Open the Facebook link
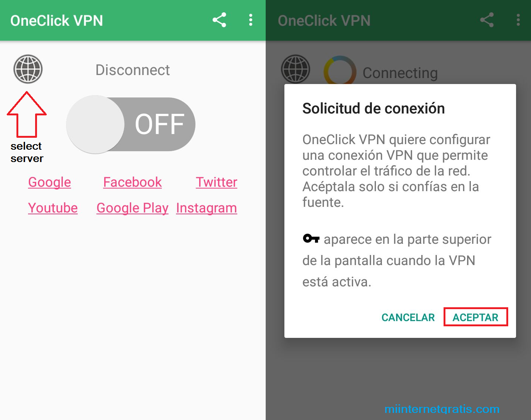This screenshot has height=420, width=531. pyautogui.click(x=132, y=182)
